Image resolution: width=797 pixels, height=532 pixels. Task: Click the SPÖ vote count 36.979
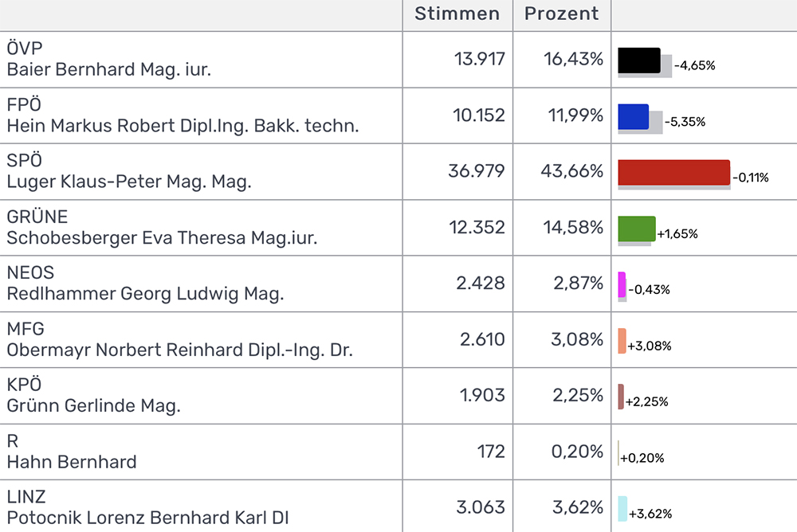click(x=476, y=171)
